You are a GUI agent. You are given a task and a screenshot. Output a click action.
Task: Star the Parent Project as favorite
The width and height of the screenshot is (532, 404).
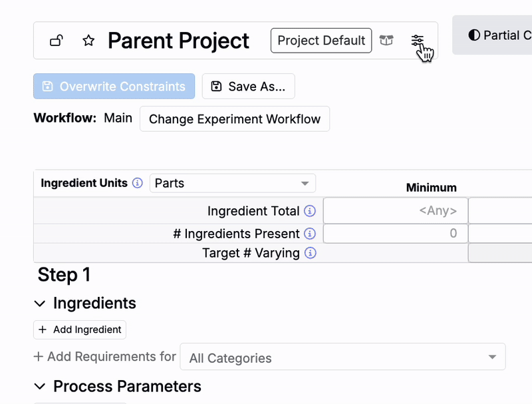[88, 41]
